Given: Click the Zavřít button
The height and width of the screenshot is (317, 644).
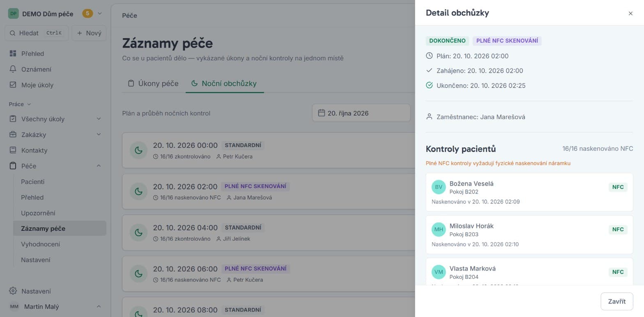Looking at the screenshot, I should pos(616,301).
